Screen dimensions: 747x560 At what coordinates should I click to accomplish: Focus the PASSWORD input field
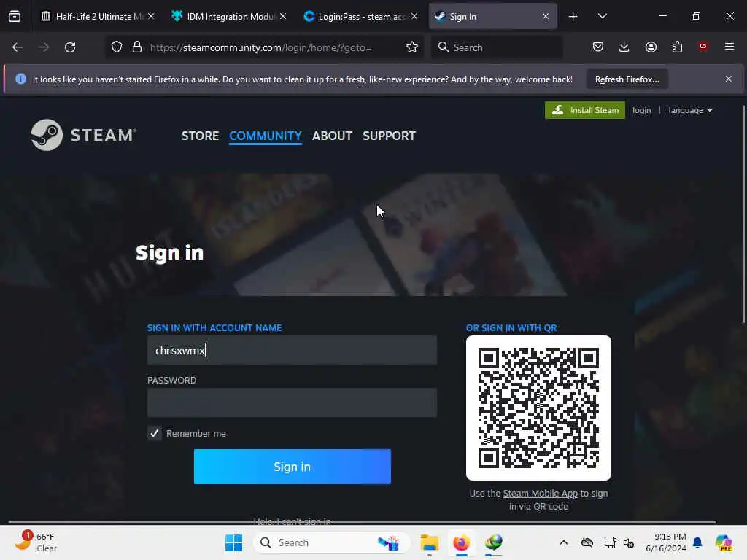click(292, 402)
